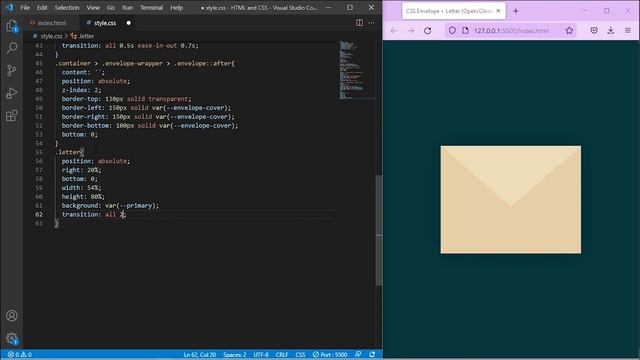Open the Explorer view in activity bar
The width and height of the screenshot is (640, 360).
point(12,26)
